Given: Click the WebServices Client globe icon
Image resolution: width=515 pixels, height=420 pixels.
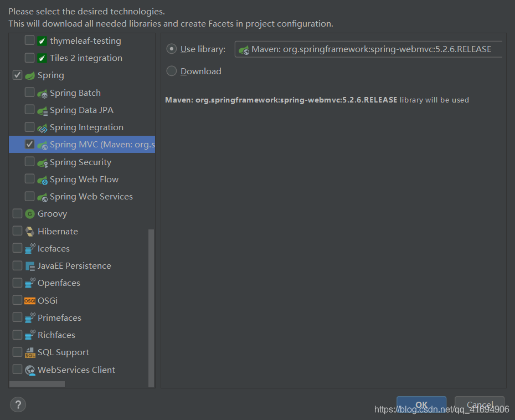Looking at the screenshot, I should click(x=30, y=370).
